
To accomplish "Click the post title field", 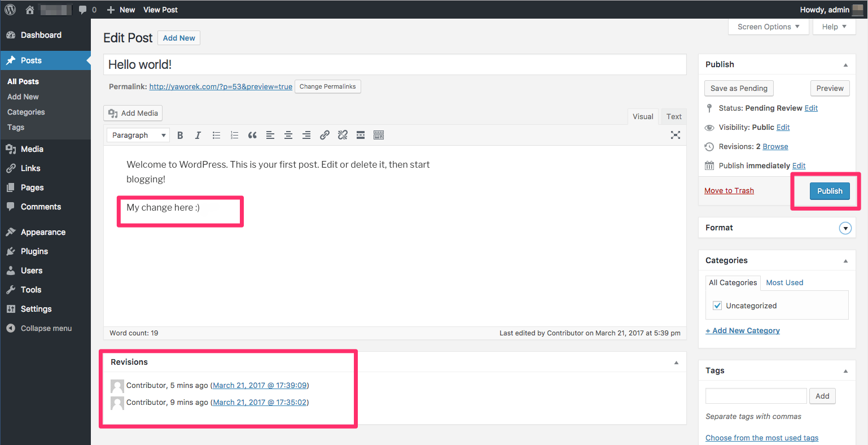I will (x=395, y=64).
